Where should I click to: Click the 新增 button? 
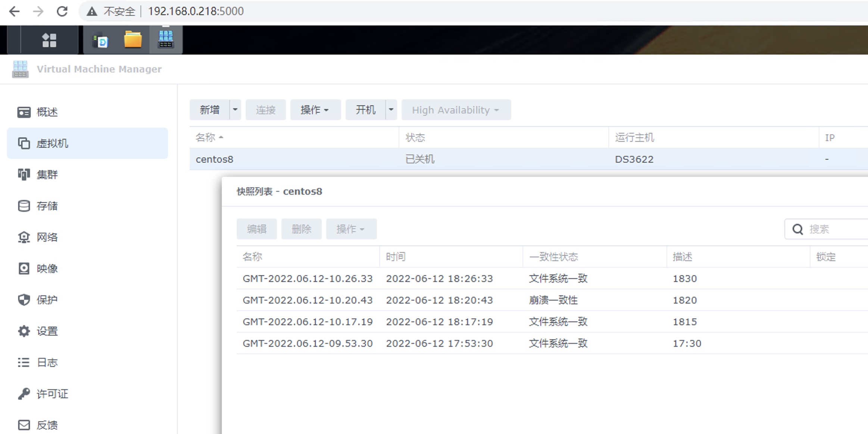pos(210,110)
